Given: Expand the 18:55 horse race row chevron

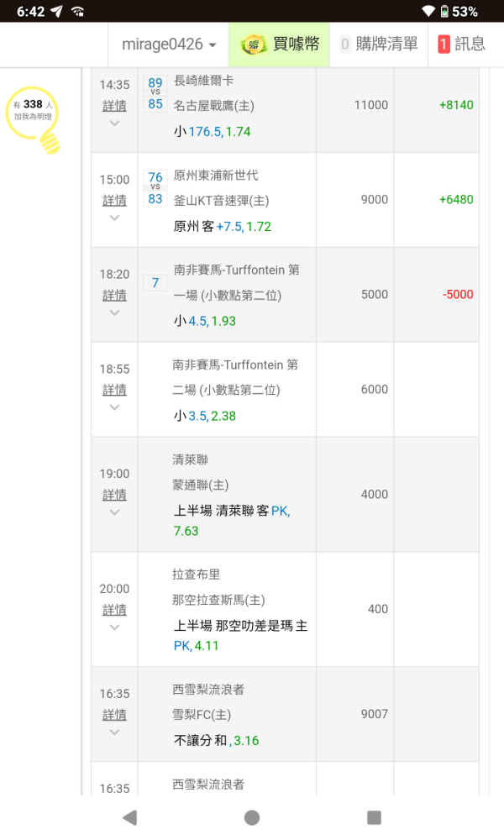Looking at the screenshot, I should 114,407.
